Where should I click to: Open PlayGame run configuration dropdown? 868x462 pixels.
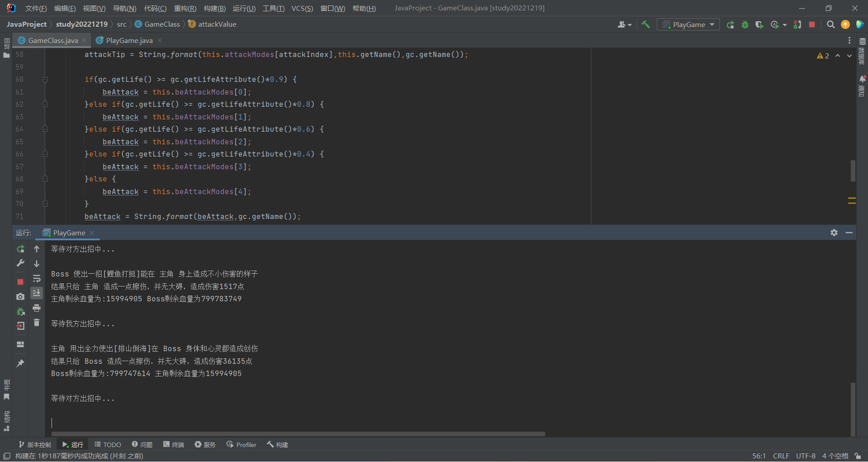coord(688,24)
